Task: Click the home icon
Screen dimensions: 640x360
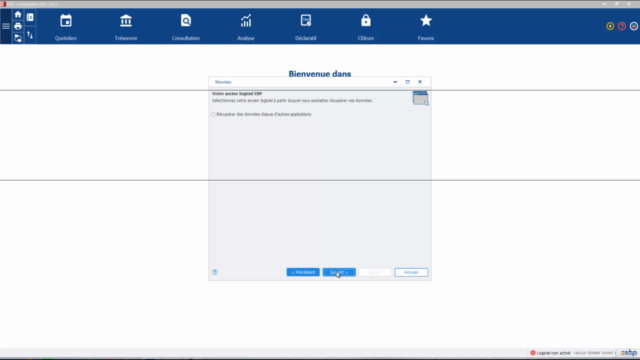Action: [x=18, y=15]
